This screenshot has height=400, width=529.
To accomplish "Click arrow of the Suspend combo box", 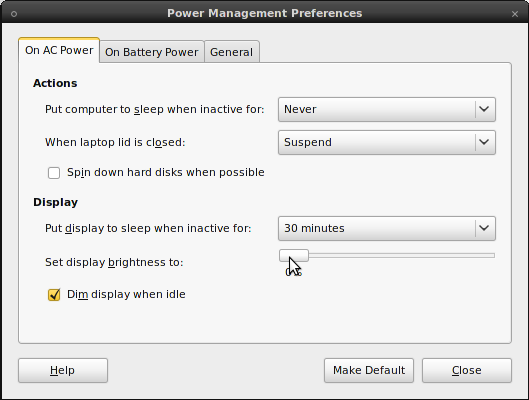I will point(484,142).
